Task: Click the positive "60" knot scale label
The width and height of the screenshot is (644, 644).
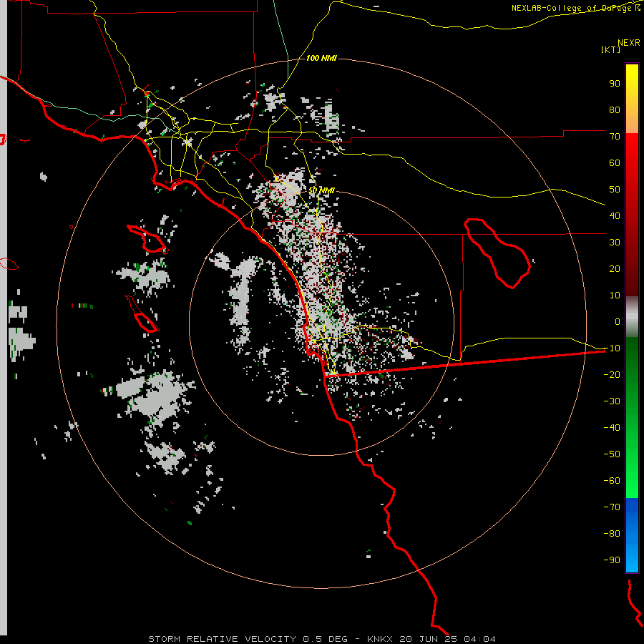Action: [615, 162]
